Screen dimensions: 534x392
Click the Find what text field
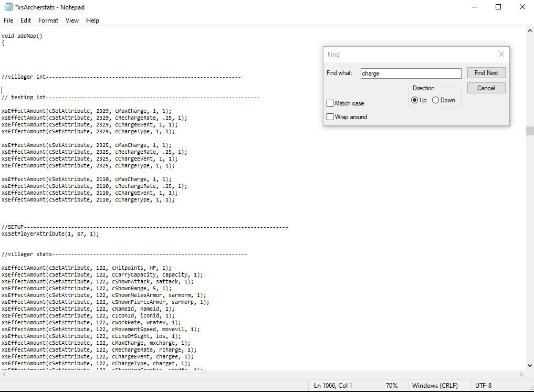tap(411, 73)
